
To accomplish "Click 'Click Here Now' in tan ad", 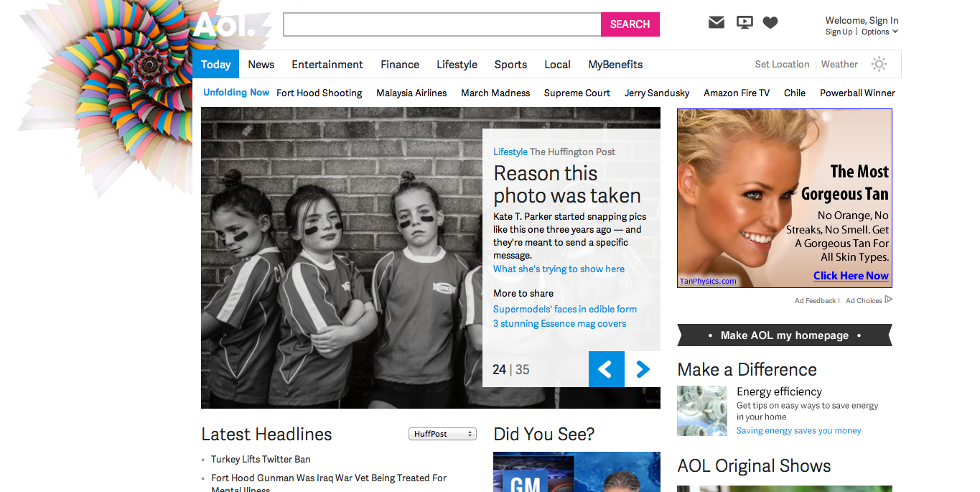I will (x=851, y=276).
